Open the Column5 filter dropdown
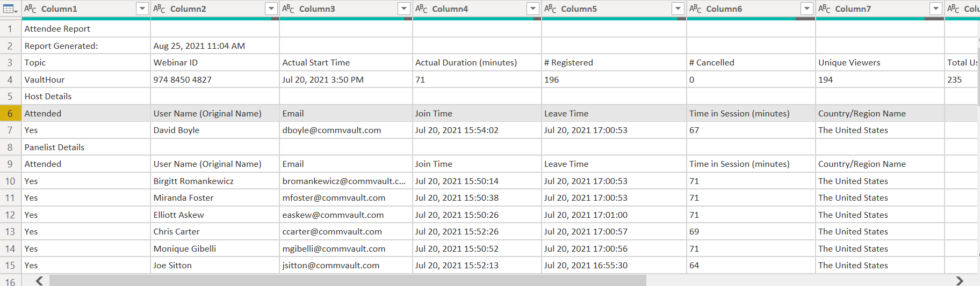 (x=678, y=9)
